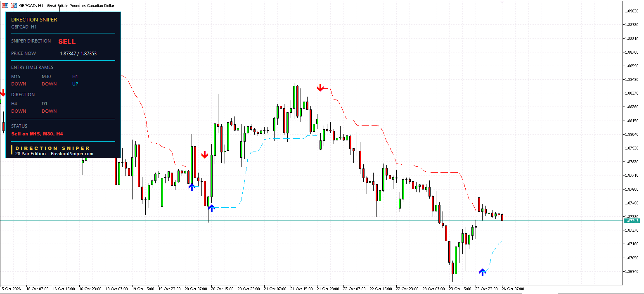Click the M15 timeframe label
Image resolution: width=644 pixels, height=294 pixels.
(x=16, y=76)
